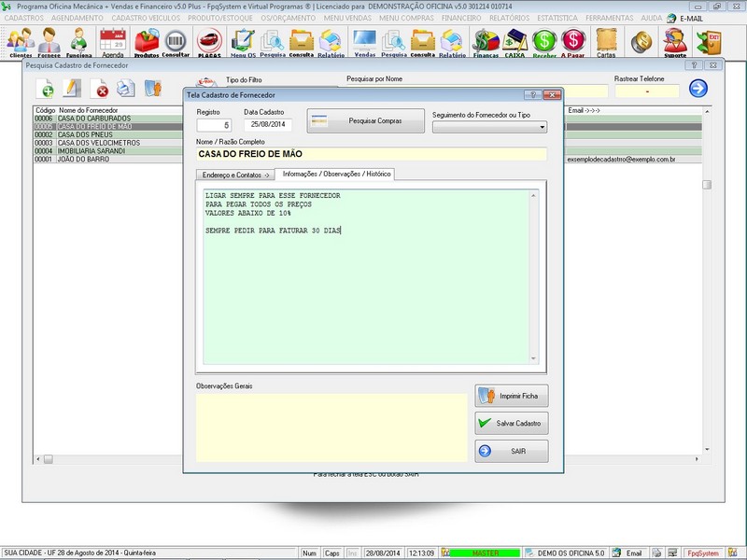The image size is (747, 560).
Task: Click the supplier list horizontal scrollbar thumb
Action: [x=49, y=459]
